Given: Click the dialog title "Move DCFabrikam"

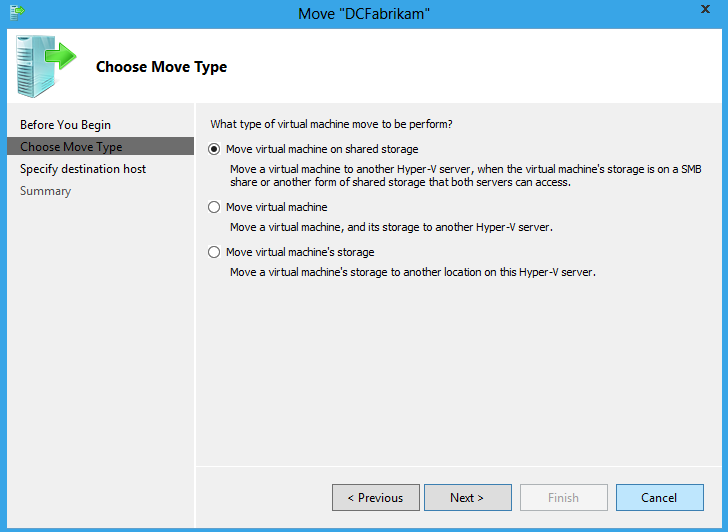Looking at the screenshot, I should pos(364,14).
